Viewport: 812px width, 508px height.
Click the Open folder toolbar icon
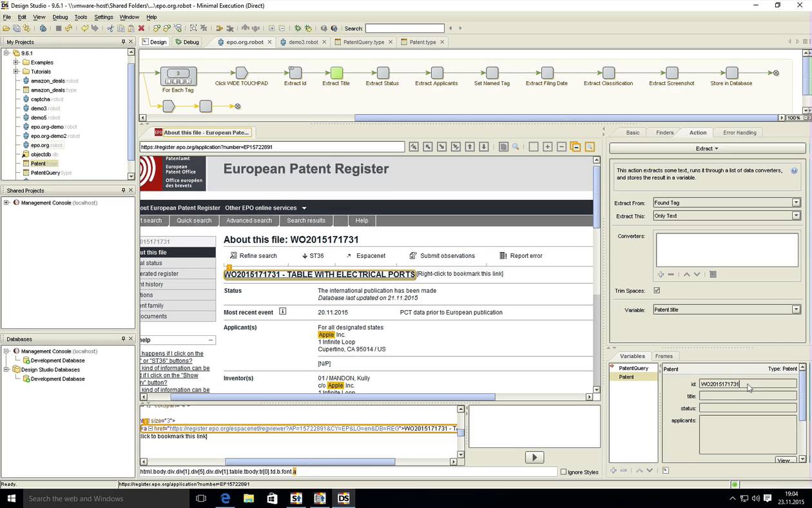click(x=6, y=28)
